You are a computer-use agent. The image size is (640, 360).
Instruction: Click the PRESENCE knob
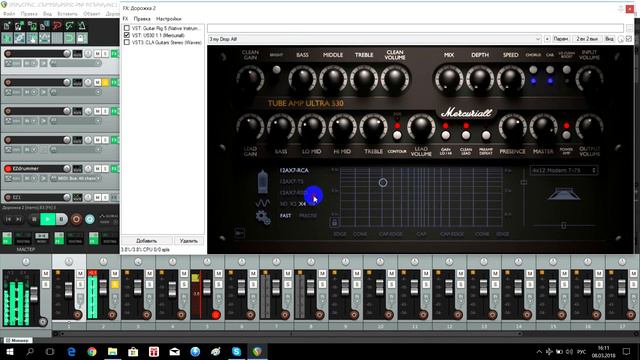click(513, 127)
